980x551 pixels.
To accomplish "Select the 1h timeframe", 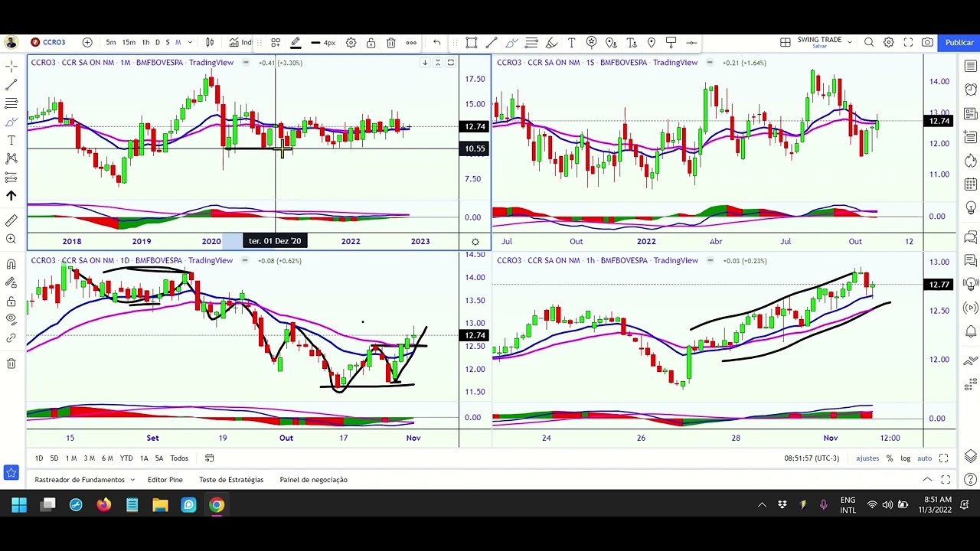I will [145, 42].
